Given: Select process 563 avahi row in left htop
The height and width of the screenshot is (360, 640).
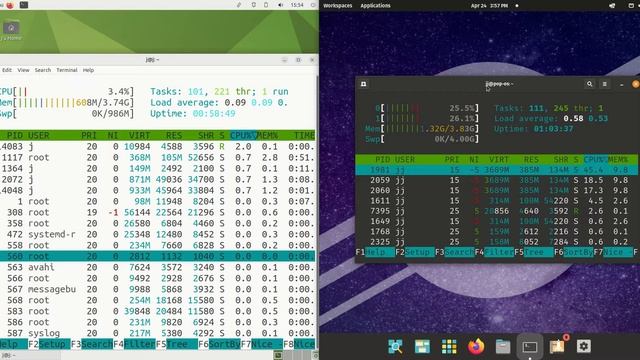Looking at the screenshot, I should point(158,267).
